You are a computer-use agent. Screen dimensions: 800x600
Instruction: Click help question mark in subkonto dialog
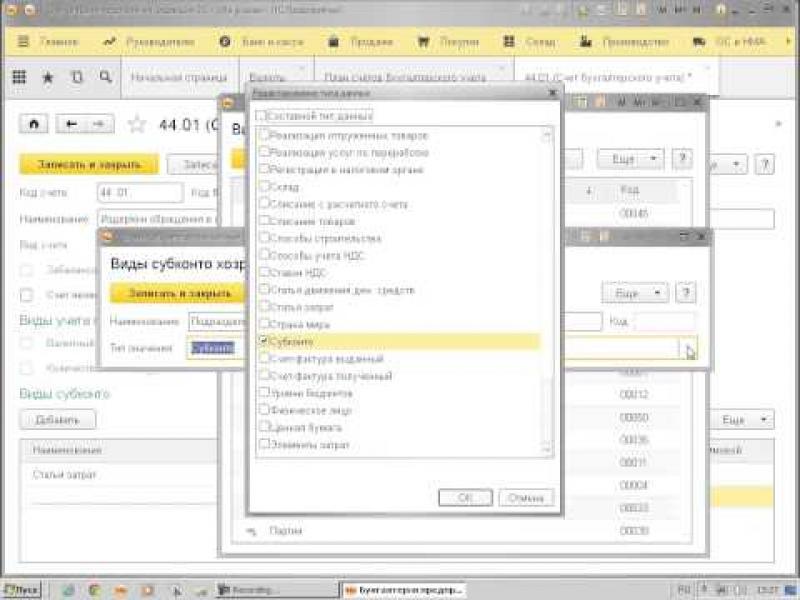tap(685, 292)
